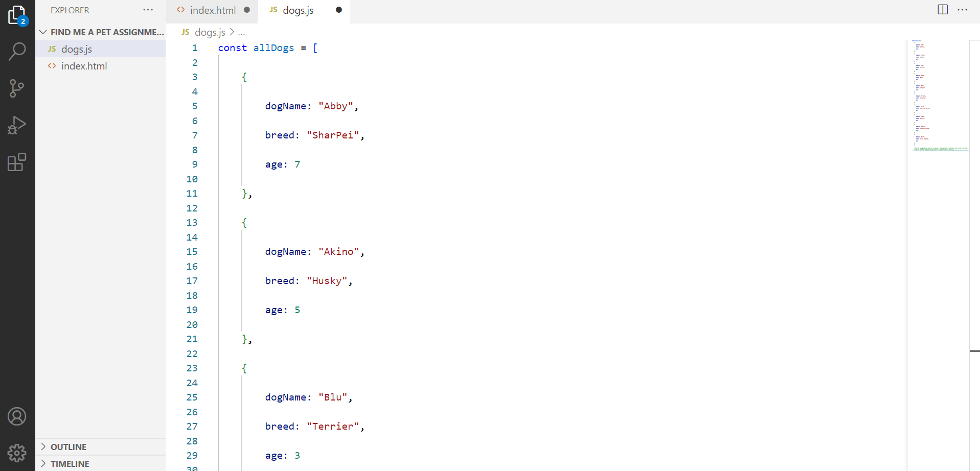Open the Search view
The height and width of the screenshot is (471, 980).
click(x=17, y=52)
